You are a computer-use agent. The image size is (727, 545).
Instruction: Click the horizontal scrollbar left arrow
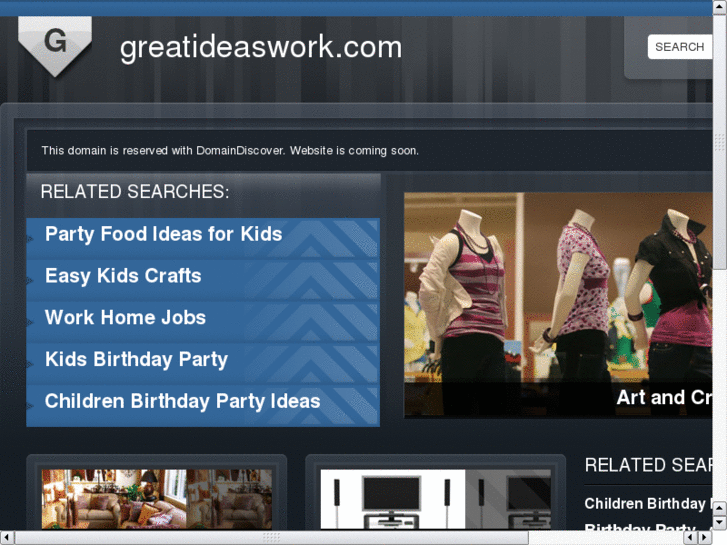(x=6, y=538)
